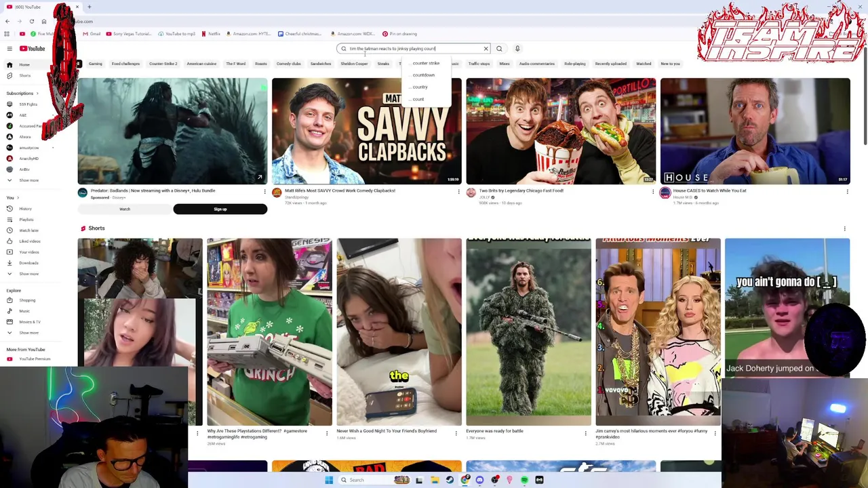Filter feed by the Food challenges chip
868x488 pixels.
(125, 64)
